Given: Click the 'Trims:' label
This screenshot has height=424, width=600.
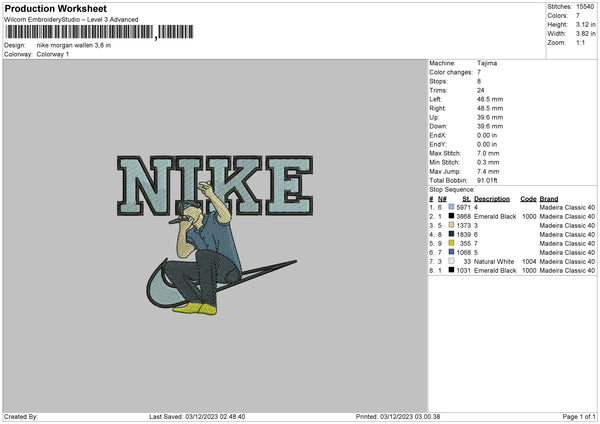Looking at the screenshot, I should [438, 90].
